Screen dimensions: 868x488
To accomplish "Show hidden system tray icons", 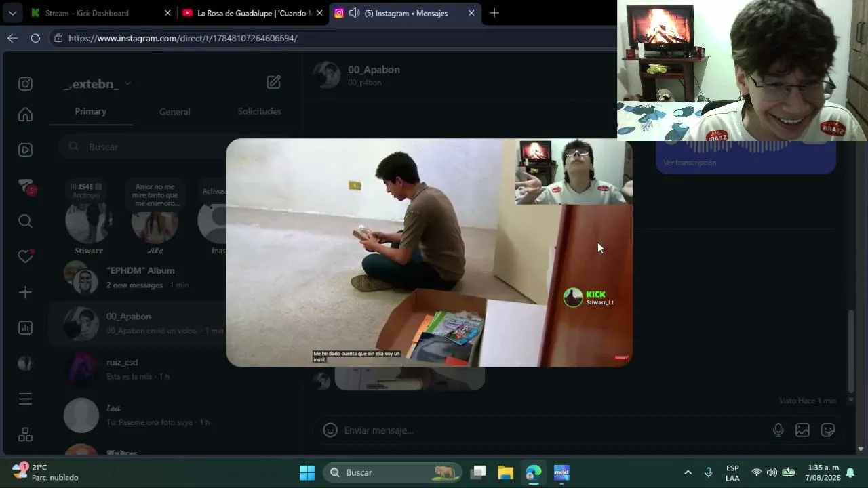I will pos(688,472).
